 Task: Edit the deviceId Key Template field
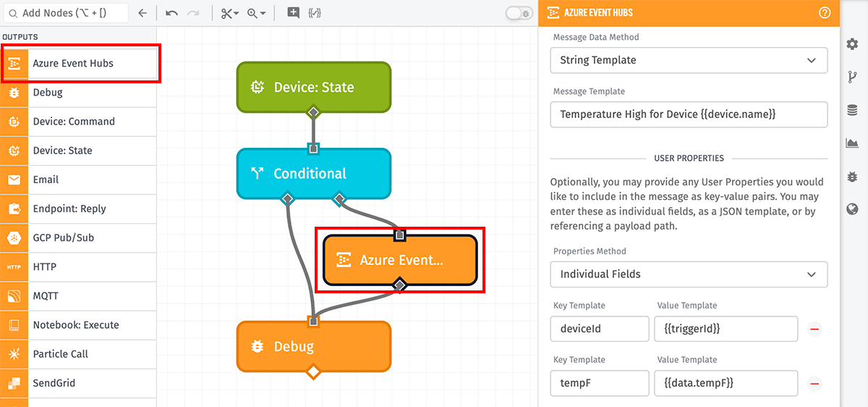click(600, 329)
